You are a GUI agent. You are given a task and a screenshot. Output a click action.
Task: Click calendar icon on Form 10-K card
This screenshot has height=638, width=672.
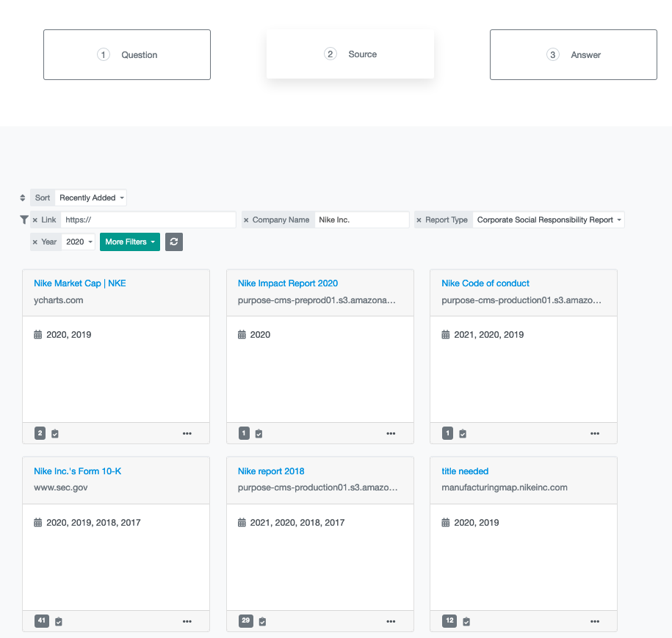[37, 522]
